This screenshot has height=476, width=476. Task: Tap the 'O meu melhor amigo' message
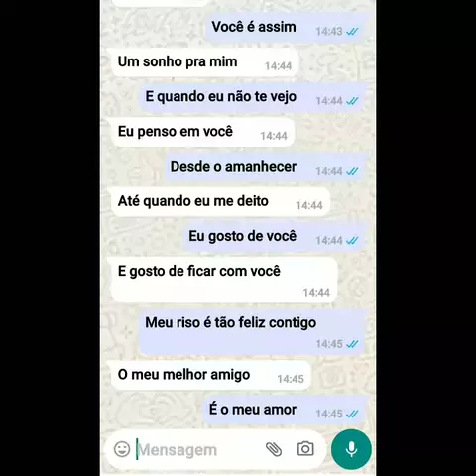pyautogui.click(x=211, y=375)
